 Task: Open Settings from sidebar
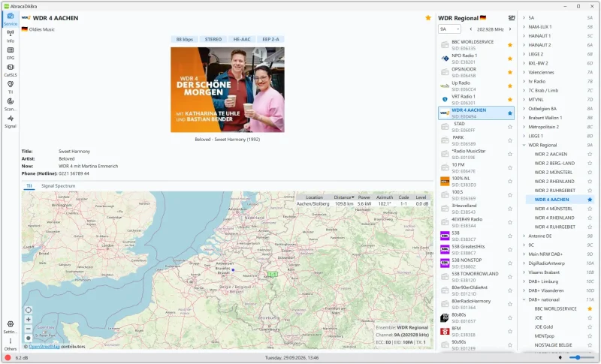coord(11,327)
